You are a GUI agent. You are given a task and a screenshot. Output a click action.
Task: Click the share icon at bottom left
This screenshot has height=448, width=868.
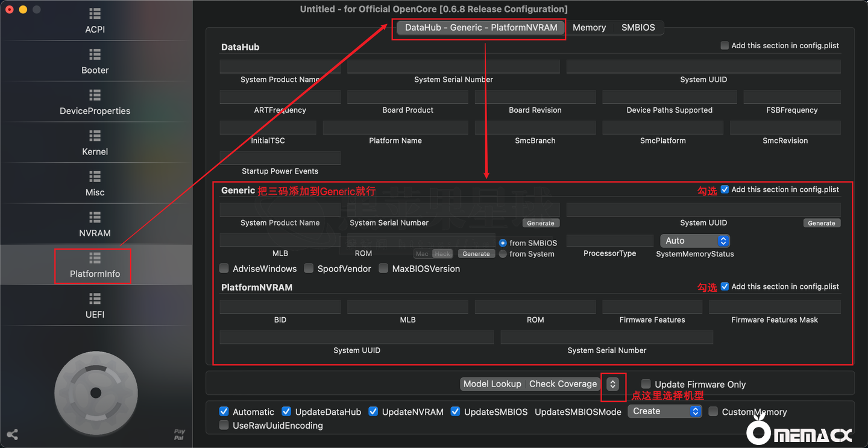[12, 434]
